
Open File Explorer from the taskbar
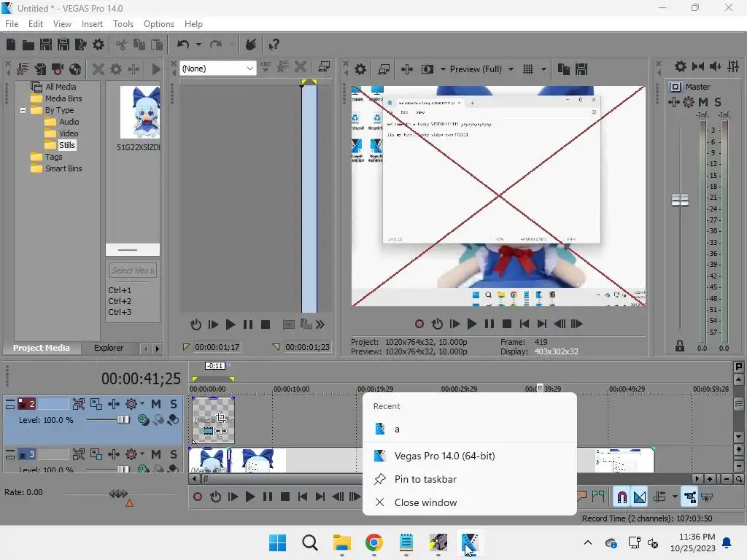click(342, 542)
